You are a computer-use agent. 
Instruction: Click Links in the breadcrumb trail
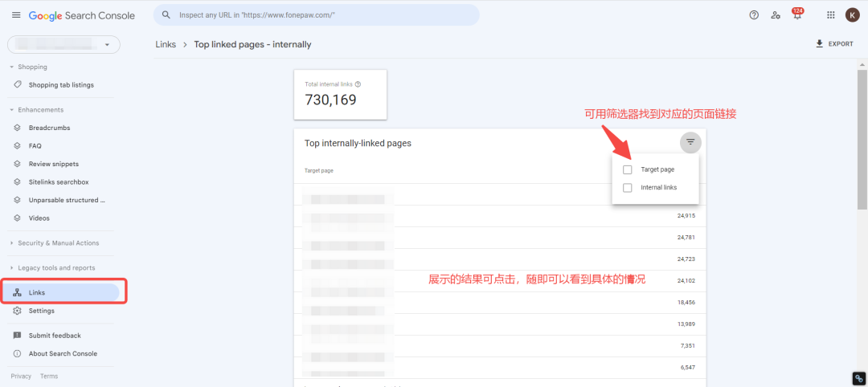(166, 44)
